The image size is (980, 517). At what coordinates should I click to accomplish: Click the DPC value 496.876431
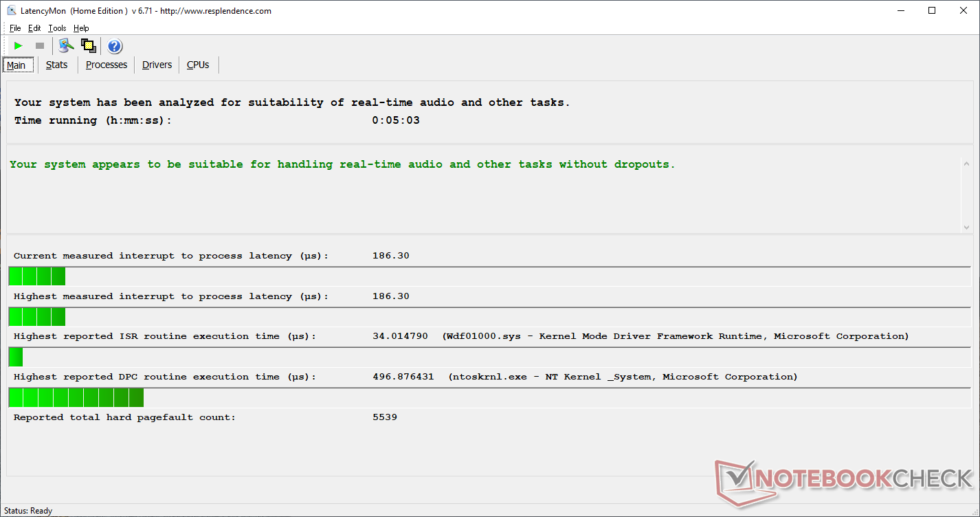tap(403, 377)
